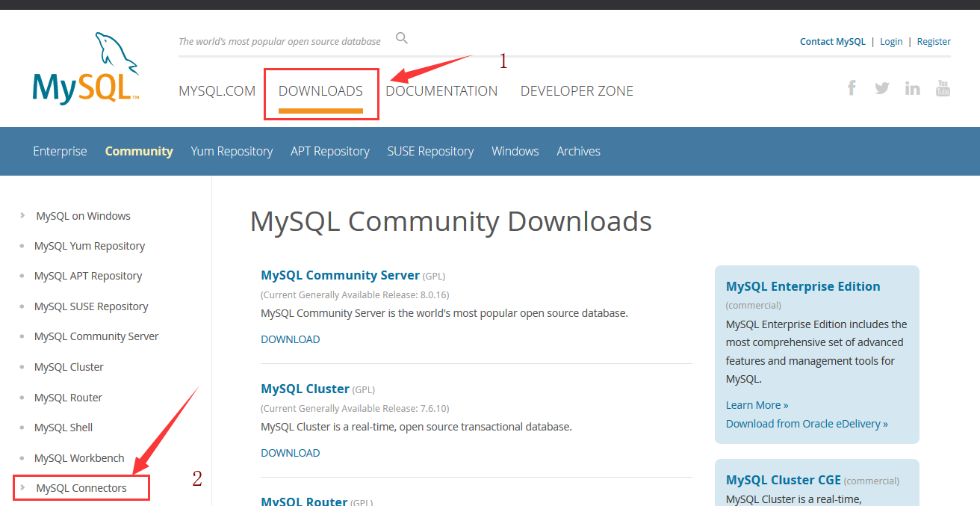The width and height of the screenshot is (980, 506).
Task: Open Yum Repository submenu item
Action: pyautogui.click(x=232, y=151)
